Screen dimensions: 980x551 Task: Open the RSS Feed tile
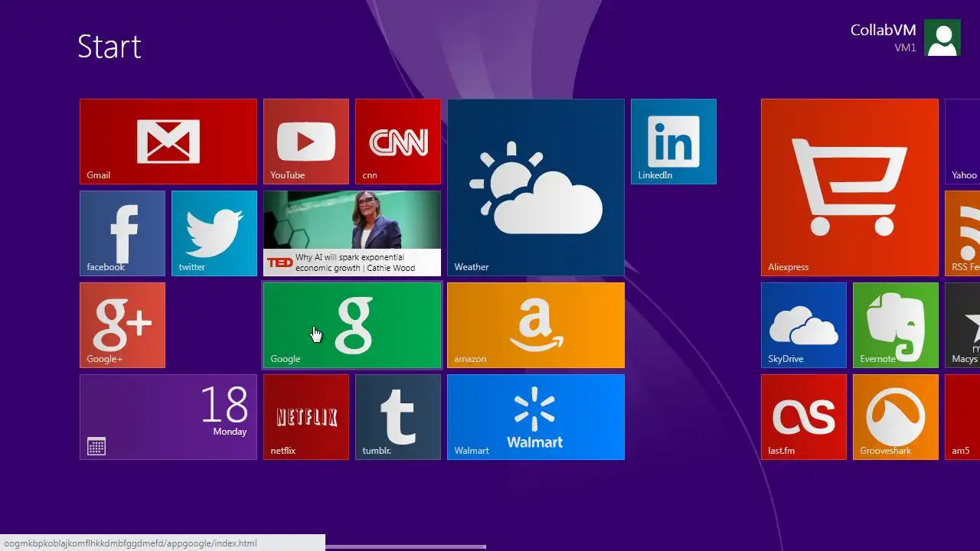(962, 233)
